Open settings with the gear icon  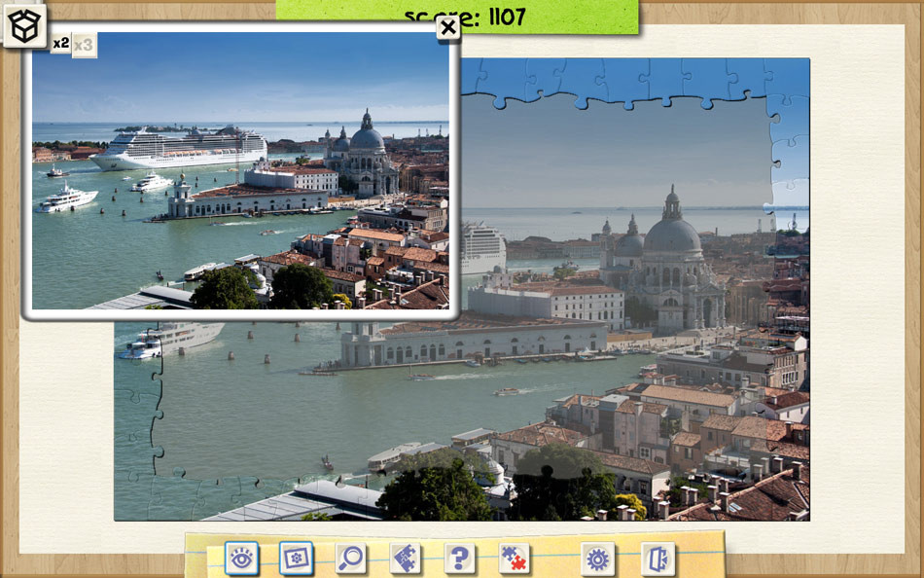click(x=597, y=559)
